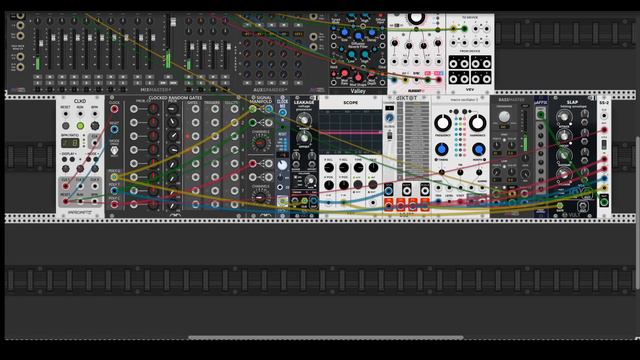Click the blue RESET input jack on Clocked Random Gates

click(114, 129)
